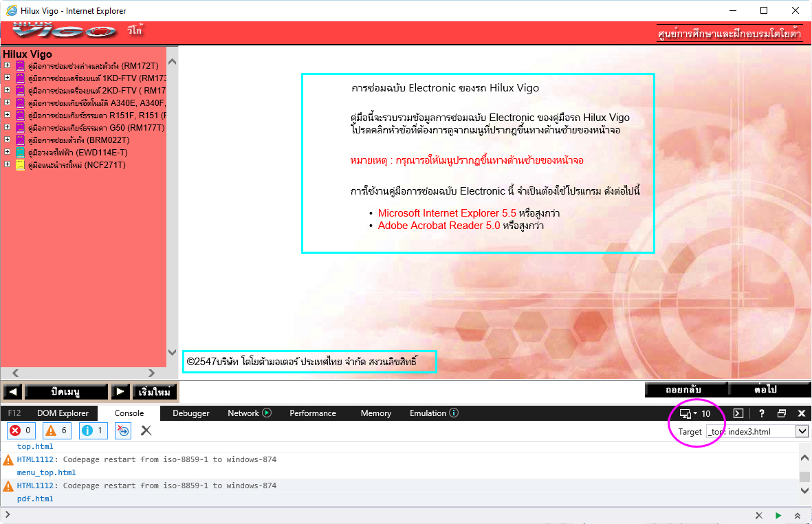This screenshot has height=524, width=812.
Task: Open the Toyota training center link in header
Action: pos(729,34)
